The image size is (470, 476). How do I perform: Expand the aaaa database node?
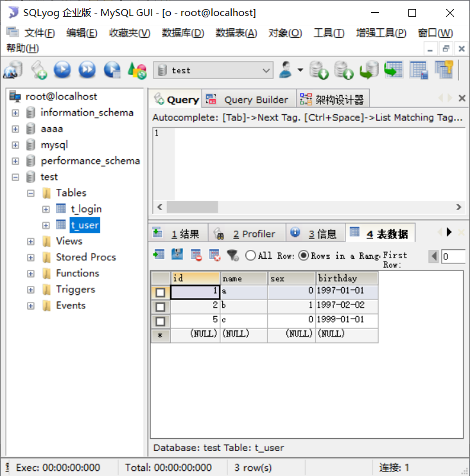[15, 129]
